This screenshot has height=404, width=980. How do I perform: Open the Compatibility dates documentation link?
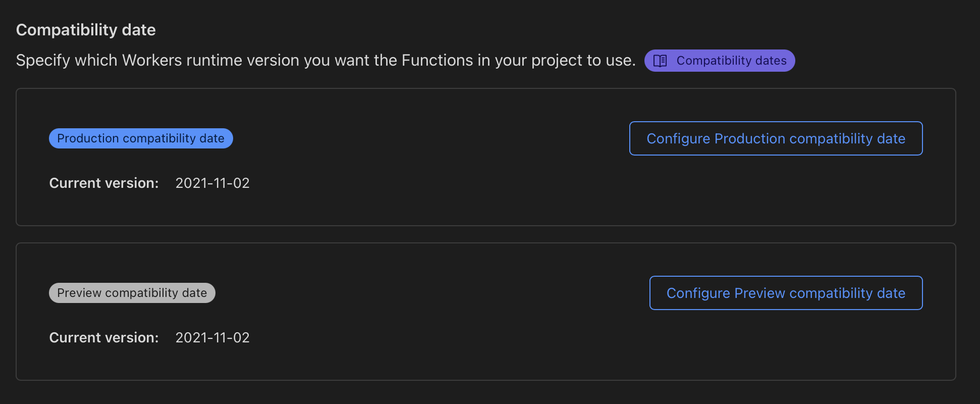tap(731, 61)
